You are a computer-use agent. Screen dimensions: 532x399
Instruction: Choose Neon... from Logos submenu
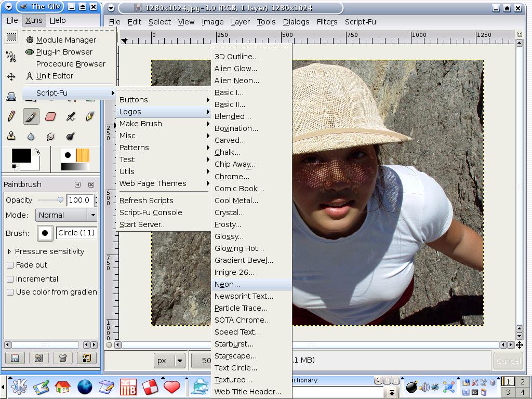pos(227,284)
